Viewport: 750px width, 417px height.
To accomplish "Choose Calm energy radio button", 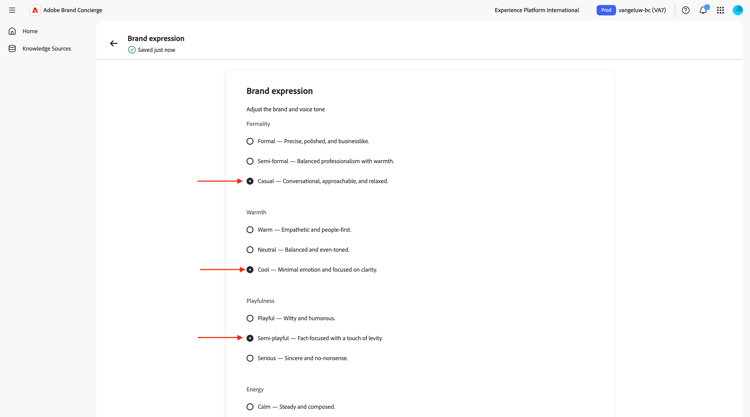I will click(x=250, y=407).
